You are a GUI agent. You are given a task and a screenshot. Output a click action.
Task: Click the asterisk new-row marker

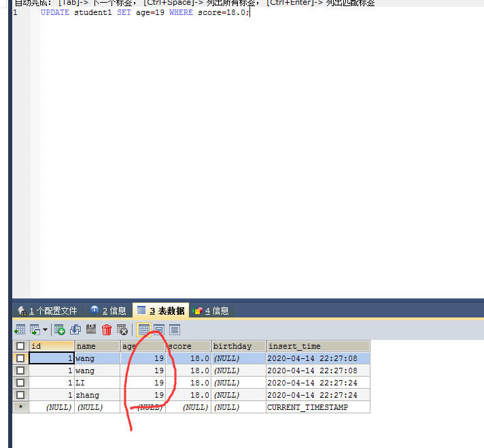click(x=20, y=407)
